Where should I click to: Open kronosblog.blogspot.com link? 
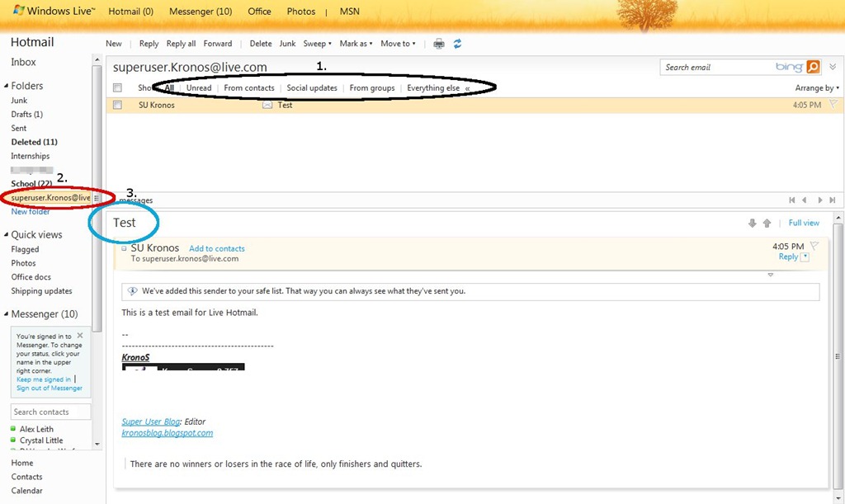(167, 433)
